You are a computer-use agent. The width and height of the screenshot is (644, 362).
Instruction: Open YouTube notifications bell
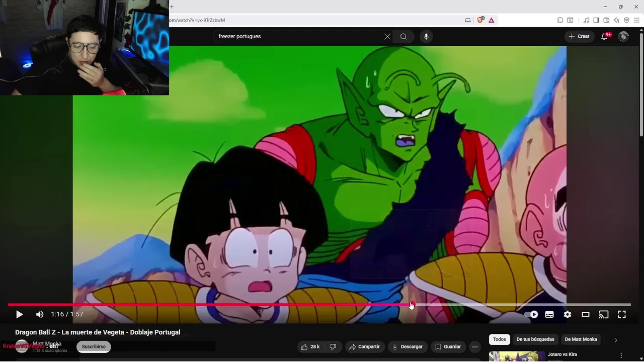pos(604,37)
